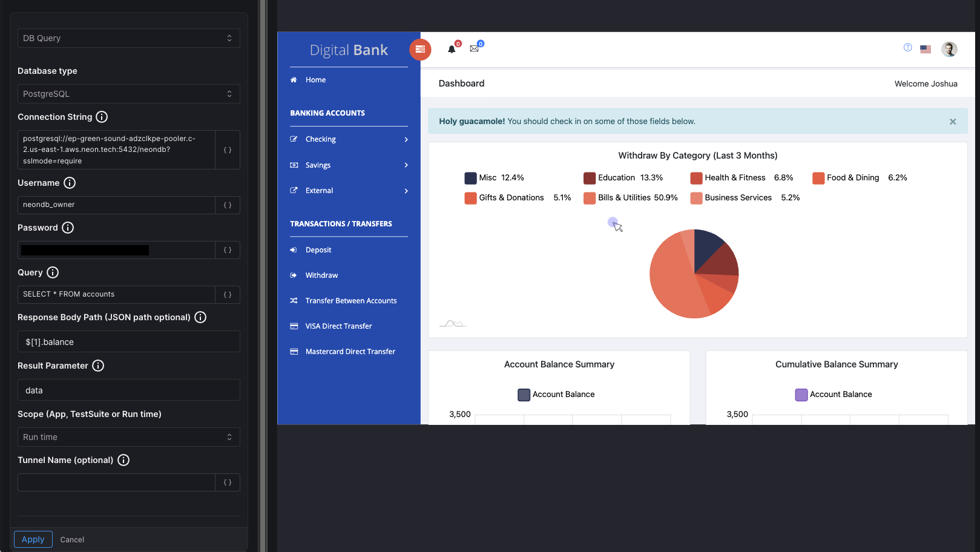Click the Cancel button

coord(72,540)
